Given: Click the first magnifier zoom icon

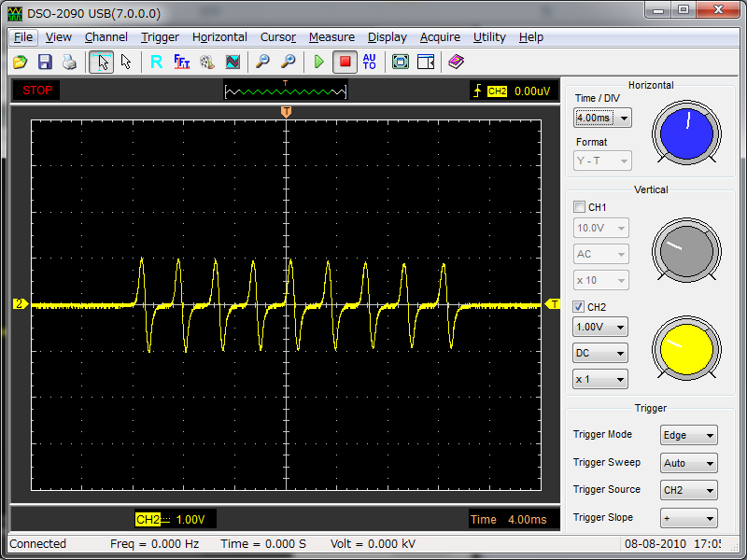Looking at the screenshot, I should point(262,62).
